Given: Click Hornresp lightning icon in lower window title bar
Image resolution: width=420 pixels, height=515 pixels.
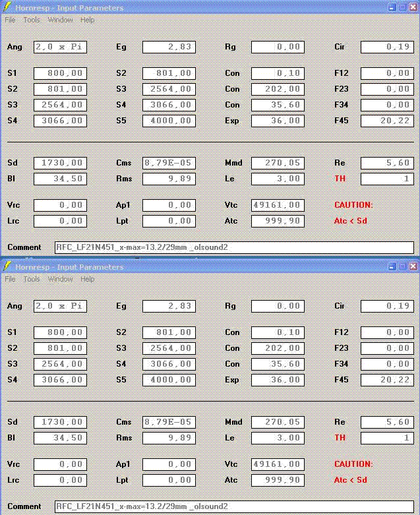Looking at the screenshot, I should pos(7,266).
